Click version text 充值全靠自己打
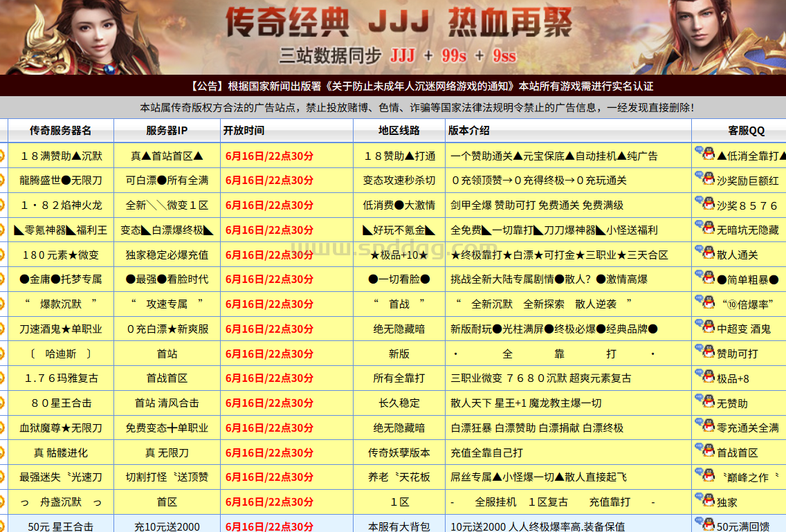 click(x=486, y=452)
